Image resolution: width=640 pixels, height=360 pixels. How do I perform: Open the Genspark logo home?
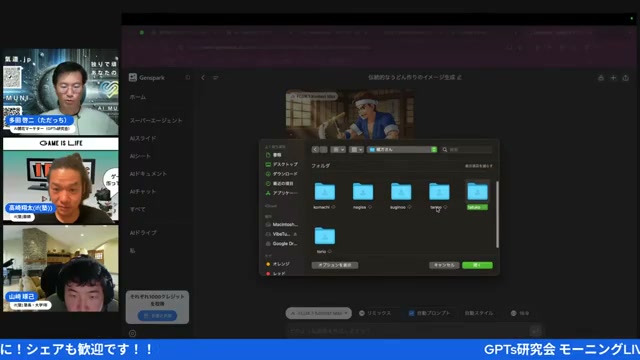[x=147, y=78]
